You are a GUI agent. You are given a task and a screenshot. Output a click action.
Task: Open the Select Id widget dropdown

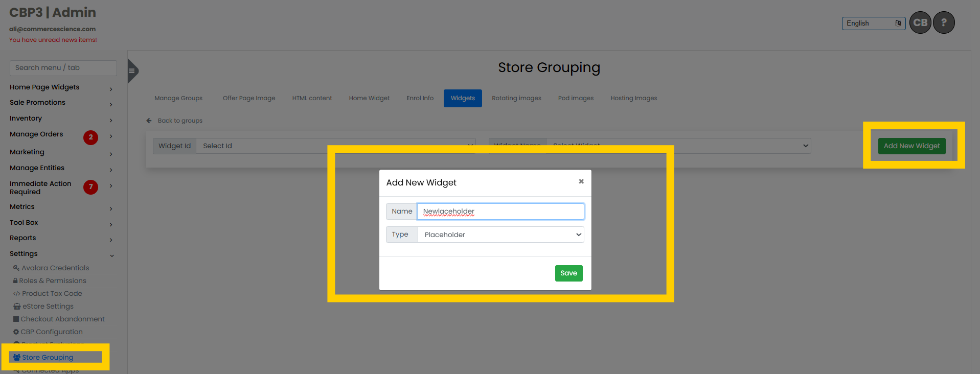point(335,146)
